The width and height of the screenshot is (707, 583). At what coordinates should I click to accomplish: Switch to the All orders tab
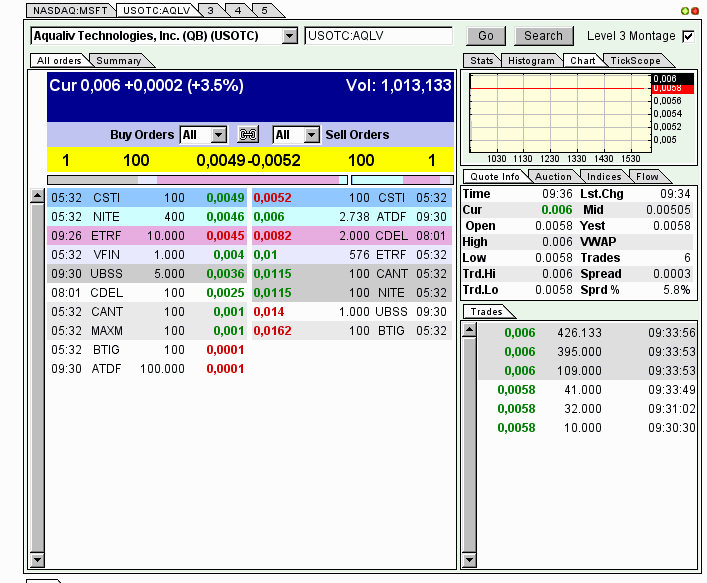(59, 60)
